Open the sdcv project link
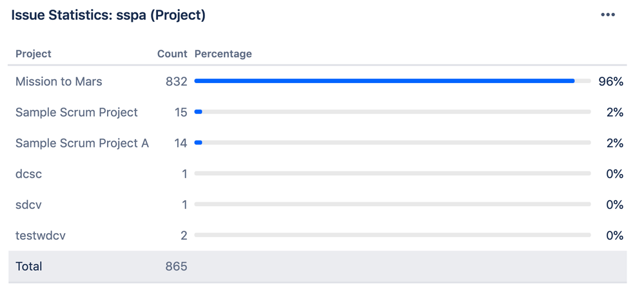Image resolution: width=644 pixels, height=297 pixels. pos(28,205)
